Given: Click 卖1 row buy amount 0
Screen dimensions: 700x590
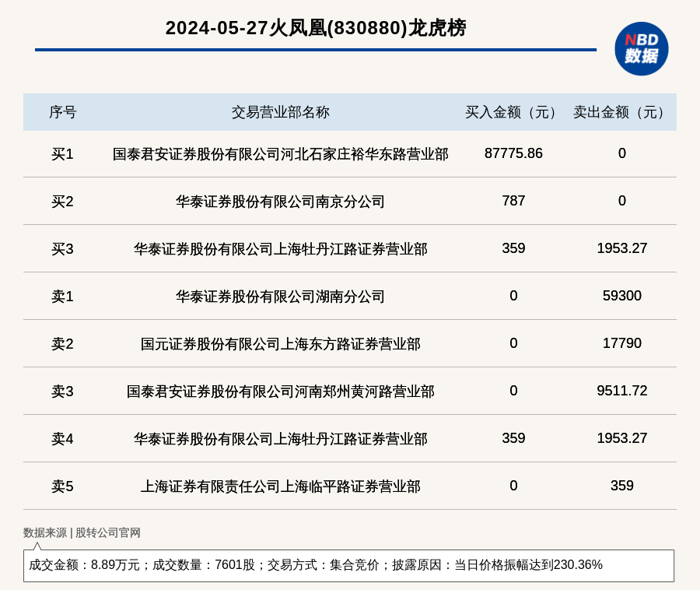Looking at the screenshot, I should (x=513, y=296).
